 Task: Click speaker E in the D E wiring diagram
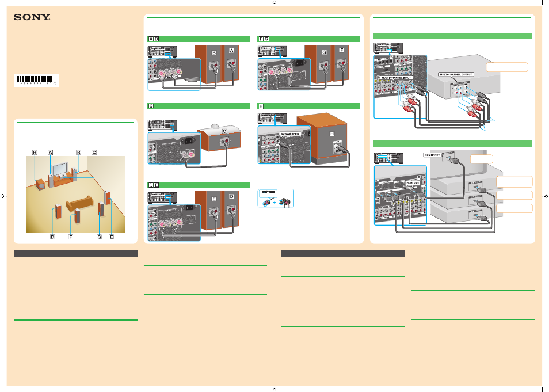[x=209, y=211]
